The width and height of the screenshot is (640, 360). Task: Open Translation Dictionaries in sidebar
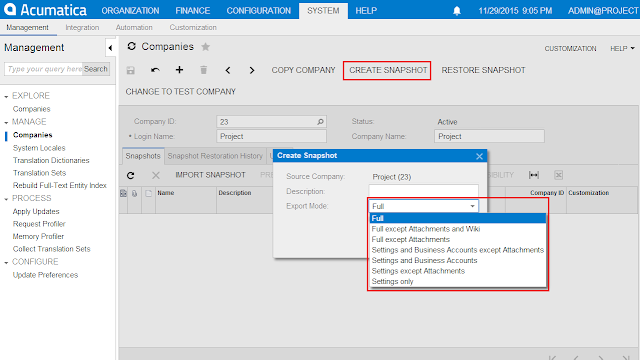coord(51,160)
